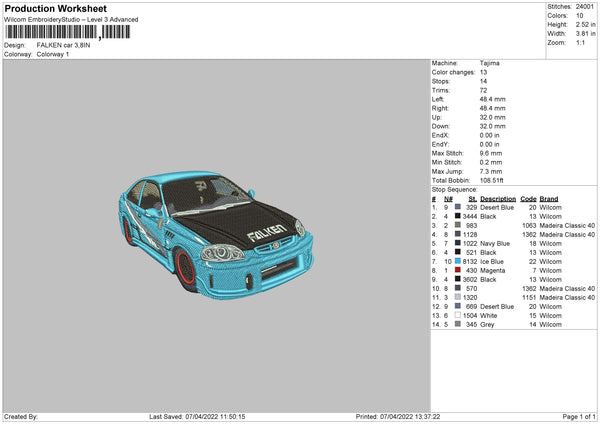This screenshot has width=600, height=424.
Task: Click the color swatch in row 11 (1320 stitches)
Action: pyautogui.click(x=458, y=297)
